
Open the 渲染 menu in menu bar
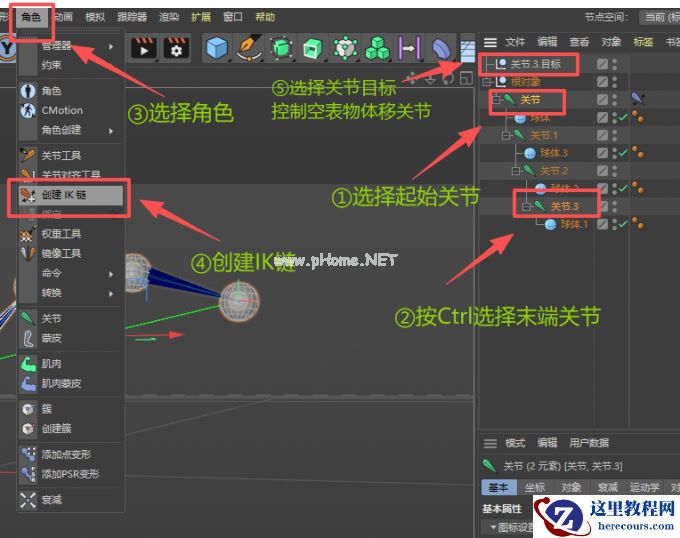(x=169, y=17)
